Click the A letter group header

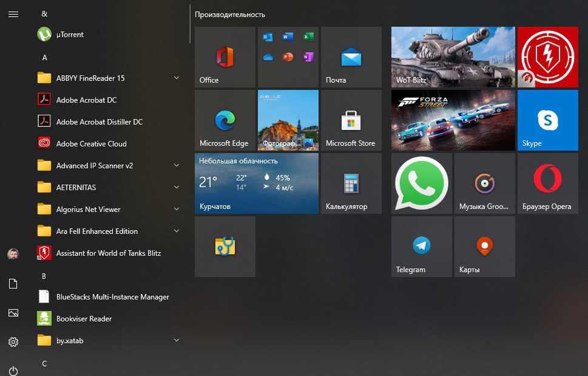[44, 58]
